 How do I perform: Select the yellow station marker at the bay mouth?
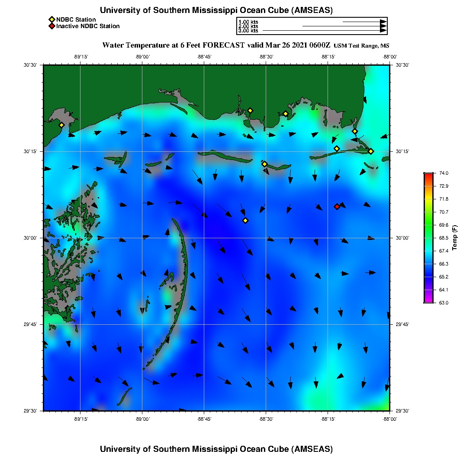click(x=354, y=131)
